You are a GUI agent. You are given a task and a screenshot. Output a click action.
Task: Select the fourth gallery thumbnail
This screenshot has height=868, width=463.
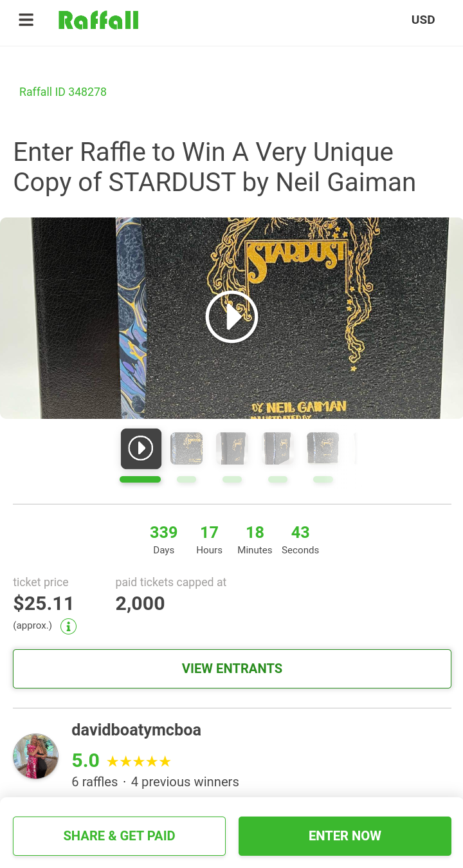click(x=278, y=448)
